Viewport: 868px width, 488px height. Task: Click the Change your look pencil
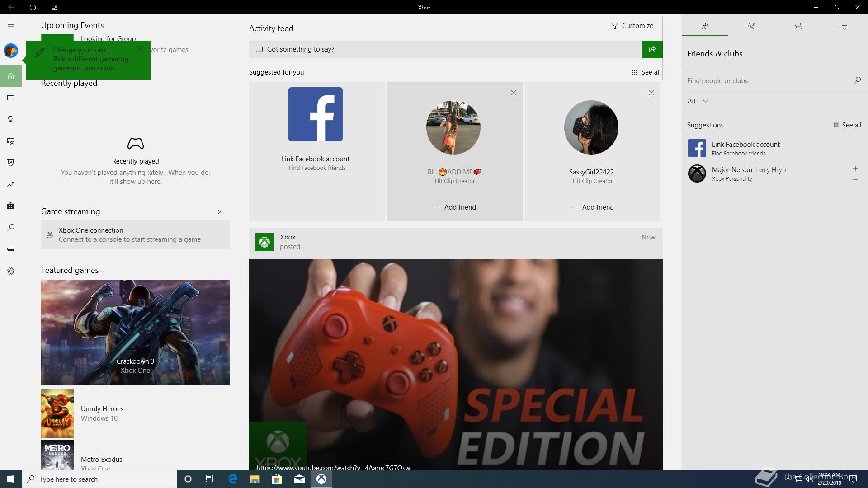pos(40,52)
